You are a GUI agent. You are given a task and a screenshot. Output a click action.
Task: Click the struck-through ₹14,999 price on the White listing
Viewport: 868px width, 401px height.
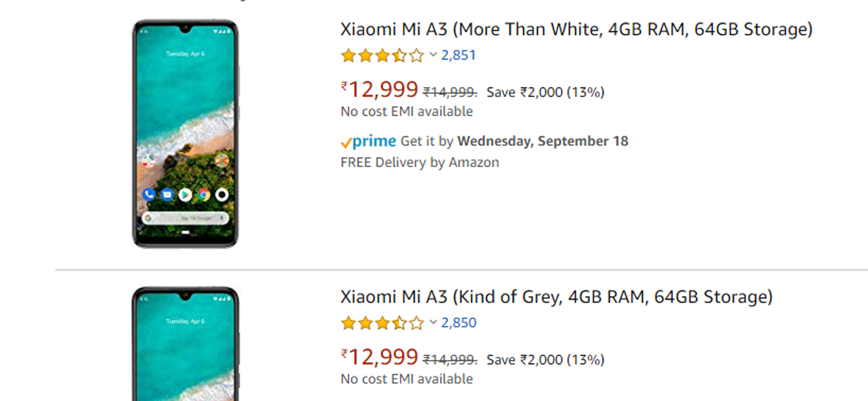point(450,92)
